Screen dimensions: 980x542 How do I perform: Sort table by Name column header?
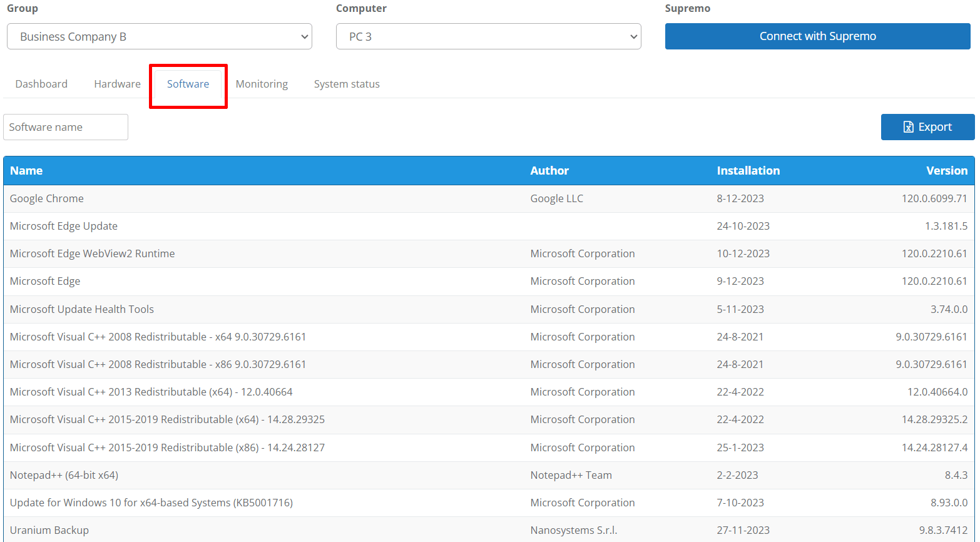26,170
